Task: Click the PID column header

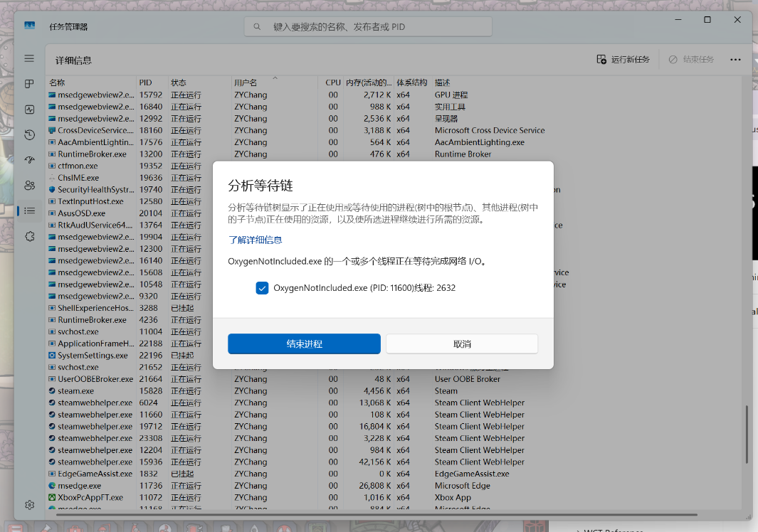Action: click(x=146, y=83)
